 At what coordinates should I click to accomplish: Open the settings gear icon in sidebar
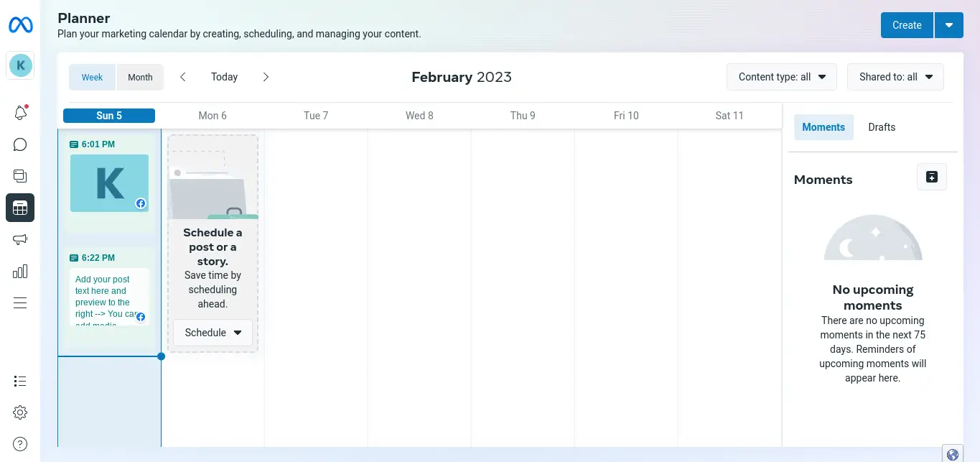pyautogui.click(x=20, y=412)
